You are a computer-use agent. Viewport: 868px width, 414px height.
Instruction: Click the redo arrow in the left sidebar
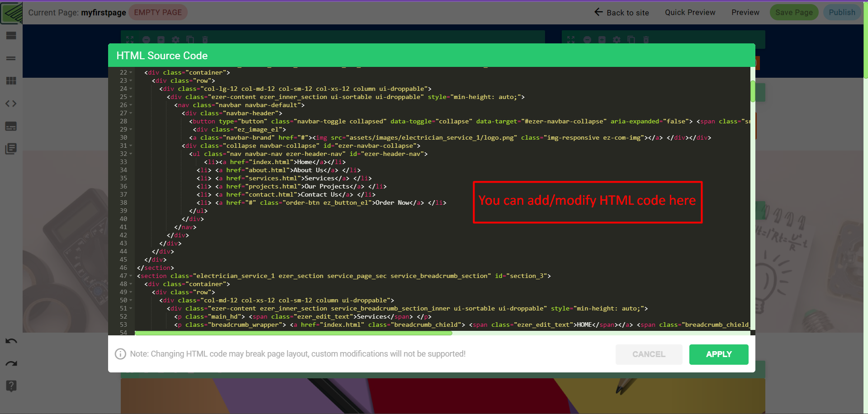(11, 363)
